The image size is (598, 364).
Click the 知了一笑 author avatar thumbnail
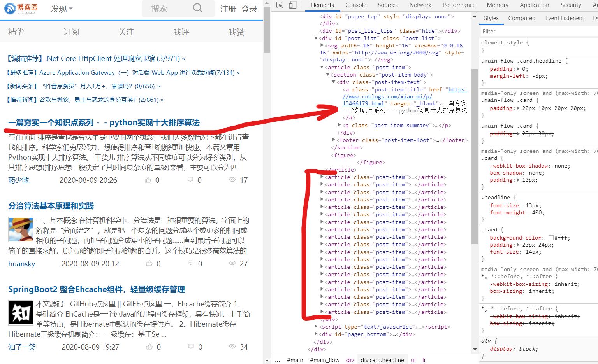coord(21,313)
